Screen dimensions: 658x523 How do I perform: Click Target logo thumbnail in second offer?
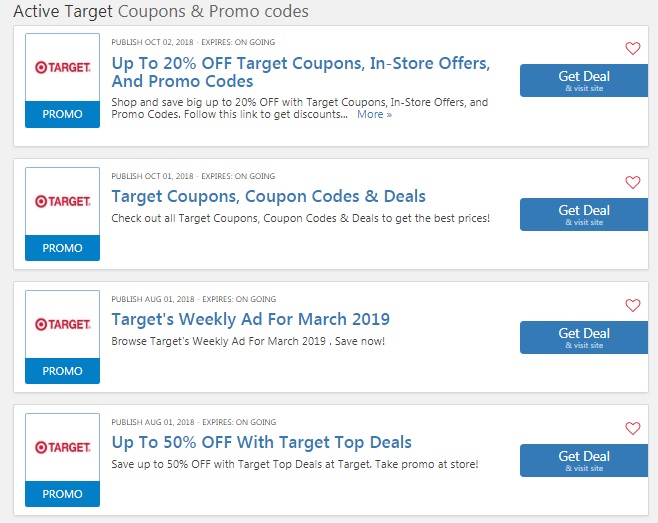63,201
